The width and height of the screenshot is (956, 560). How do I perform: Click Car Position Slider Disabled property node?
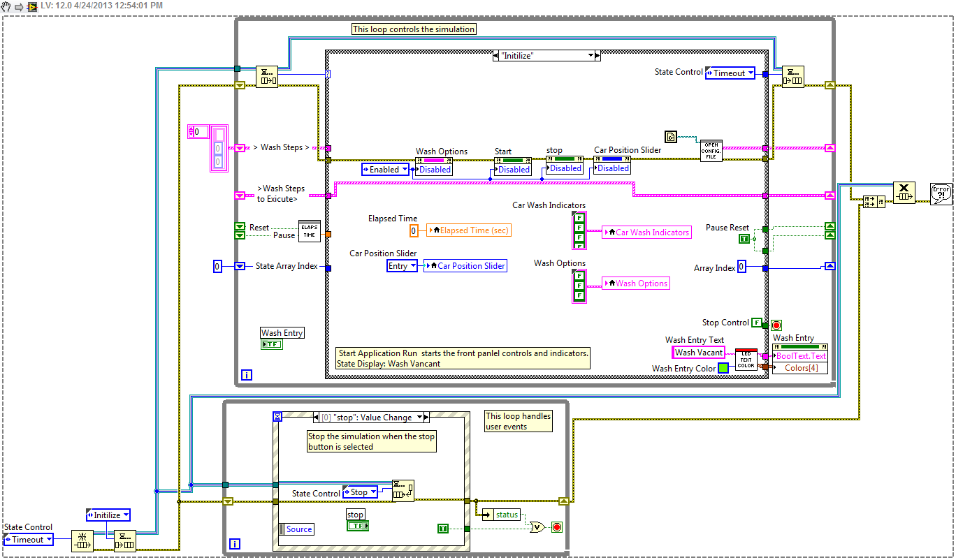coord(612,164)
